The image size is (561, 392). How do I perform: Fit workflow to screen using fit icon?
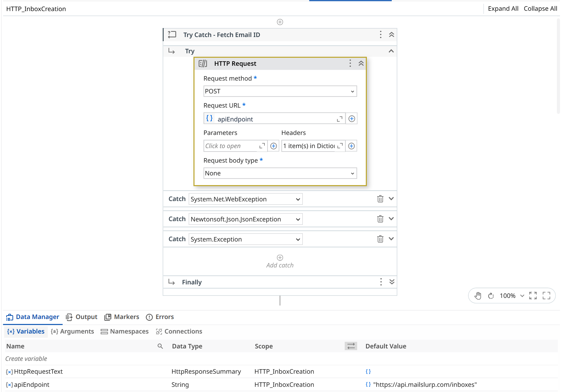pos(533,296)
